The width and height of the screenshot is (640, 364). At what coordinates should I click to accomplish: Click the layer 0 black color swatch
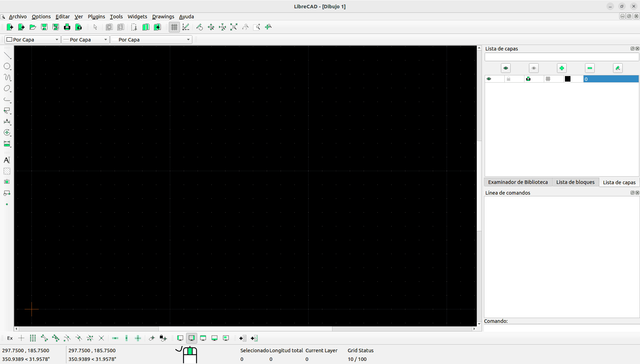[x=568, y=79]
